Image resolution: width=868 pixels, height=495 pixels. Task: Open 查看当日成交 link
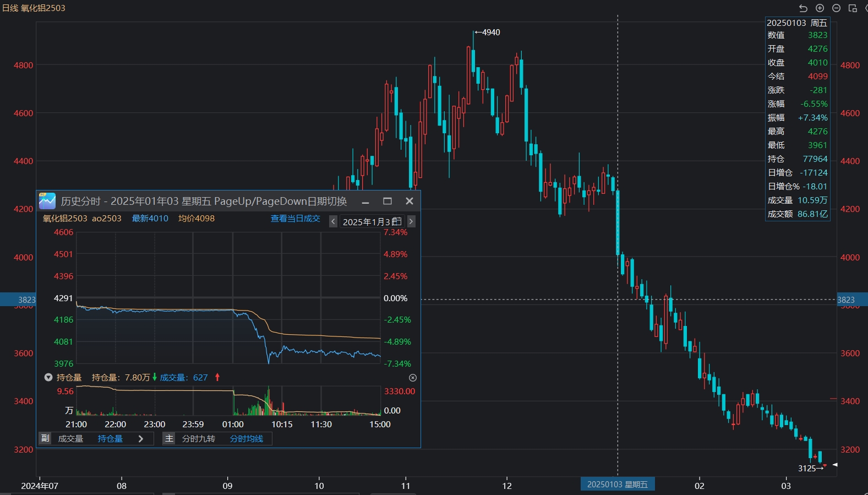[x=295, y=219]
